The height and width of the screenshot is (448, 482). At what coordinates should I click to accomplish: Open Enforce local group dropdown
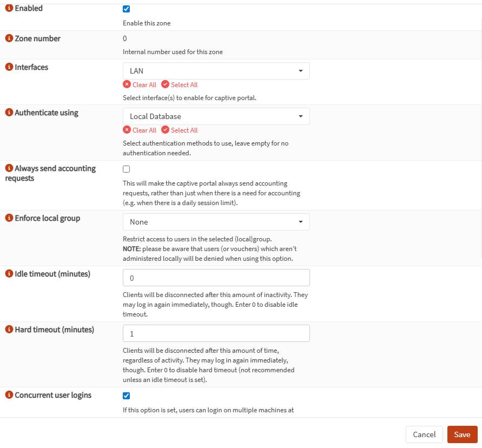pos(216,222)
